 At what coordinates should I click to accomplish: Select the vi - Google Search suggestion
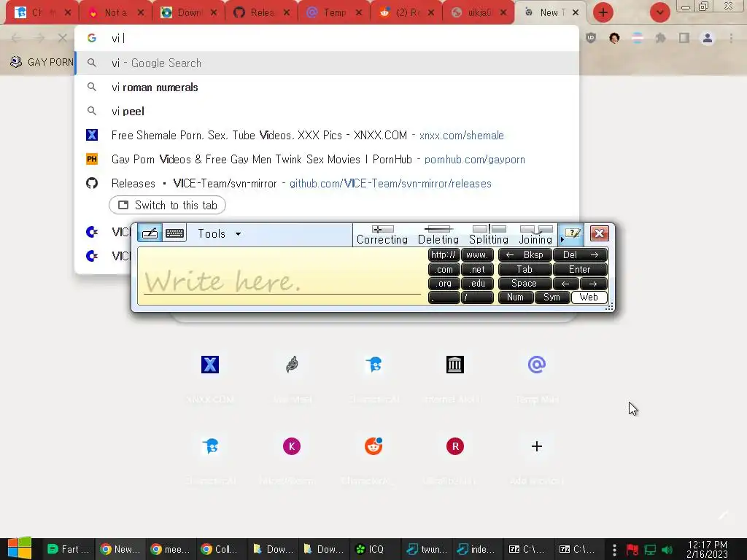click(x=327, y=63)
